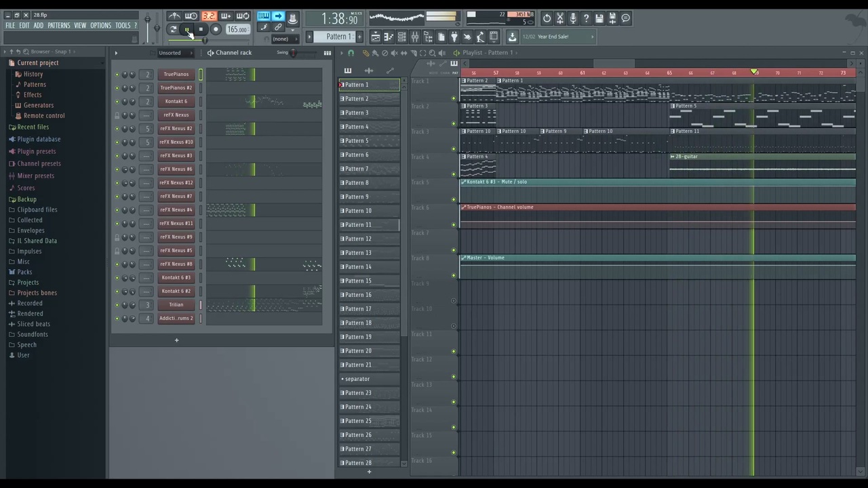Select the playlist slip tool
Screen dimensions: 868x488
coord(403,53)
